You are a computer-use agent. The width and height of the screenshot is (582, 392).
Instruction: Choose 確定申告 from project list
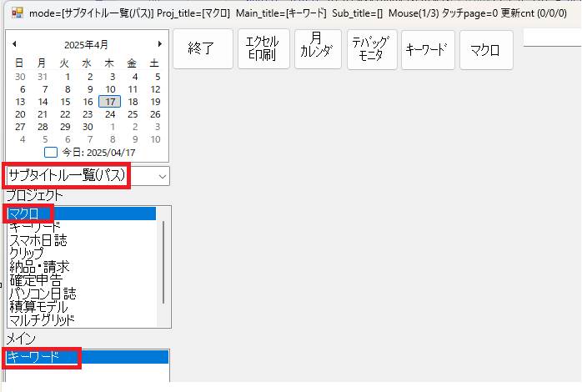click(35, 280)
